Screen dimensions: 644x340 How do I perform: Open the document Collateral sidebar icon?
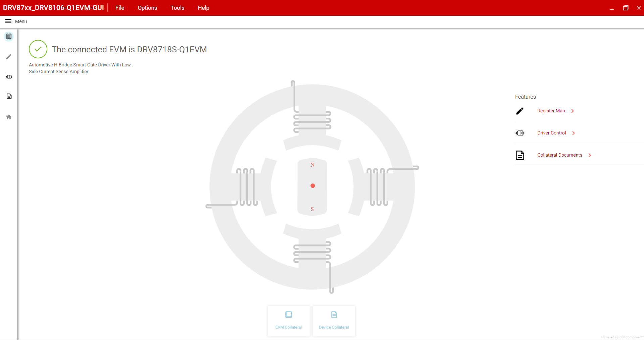[x=9, y=96]
